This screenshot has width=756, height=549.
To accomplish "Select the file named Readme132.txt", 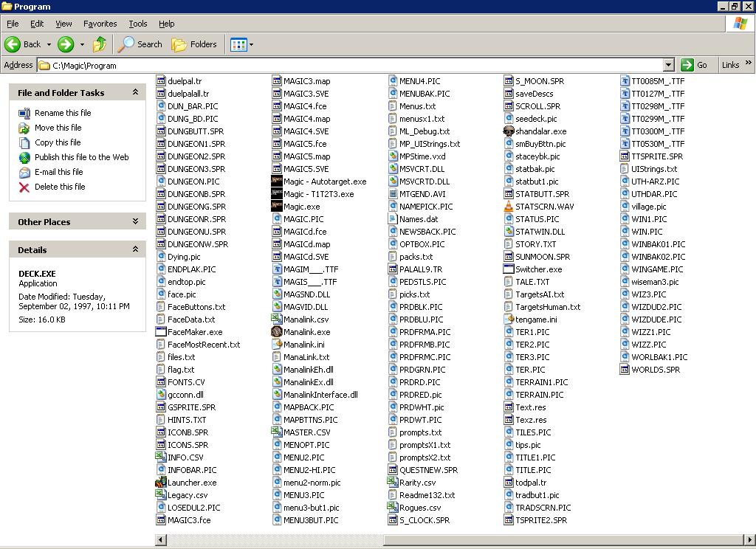I will tap(427, 495).
